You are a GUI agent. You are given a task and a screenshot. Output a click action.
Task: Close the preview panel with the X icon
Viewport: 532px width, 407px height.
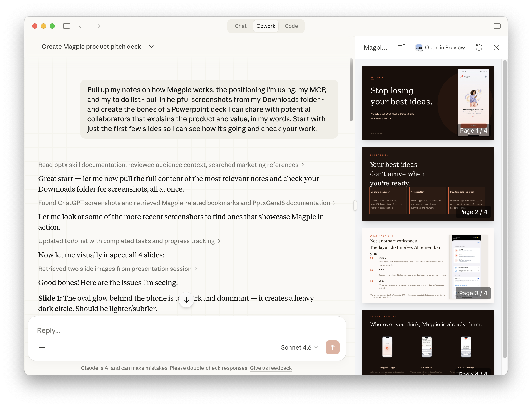point(496,47)
